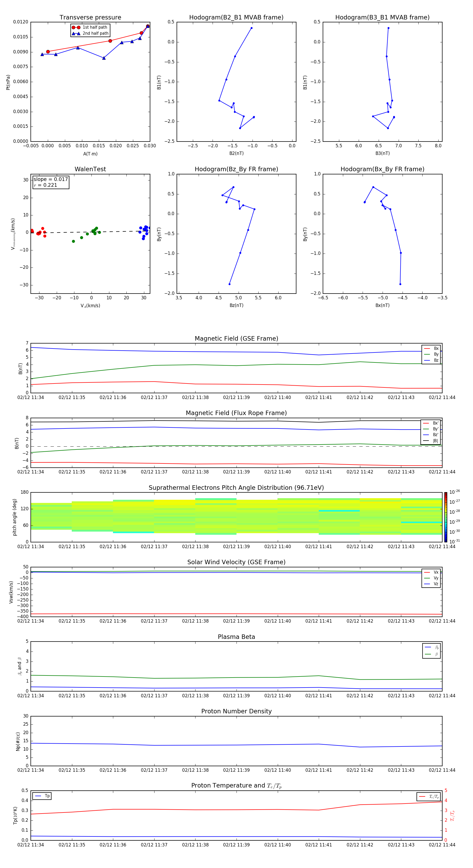Click the 'Hodogram(B2_B1 MVAB frame)' title
The height and width of the screenshot is (868, 473).
click(236, 18)
